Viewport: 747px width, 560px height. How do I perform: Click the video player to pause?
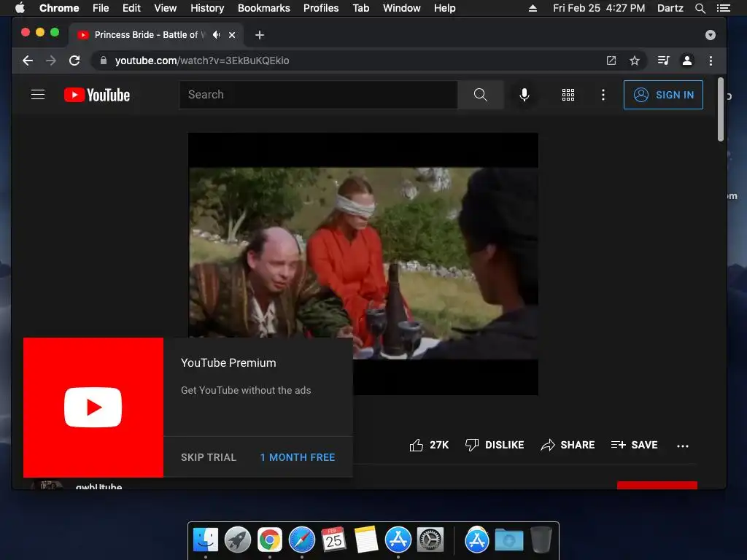click(363, 262)
